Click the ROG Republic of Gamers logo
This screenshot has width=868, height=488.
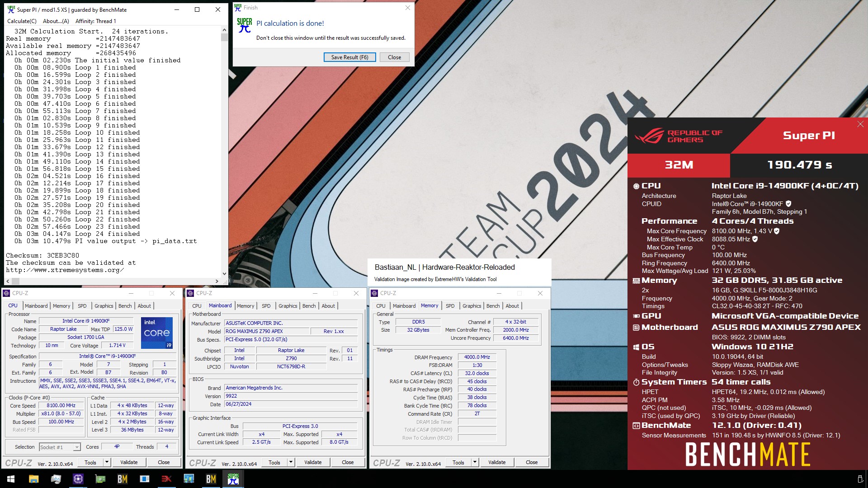point(678,136)
